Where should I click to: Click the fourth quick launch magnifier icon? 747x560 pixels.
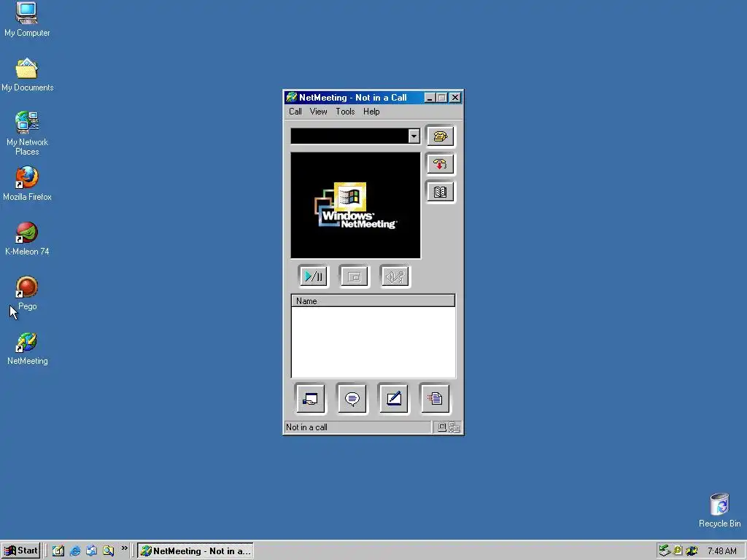108,551
